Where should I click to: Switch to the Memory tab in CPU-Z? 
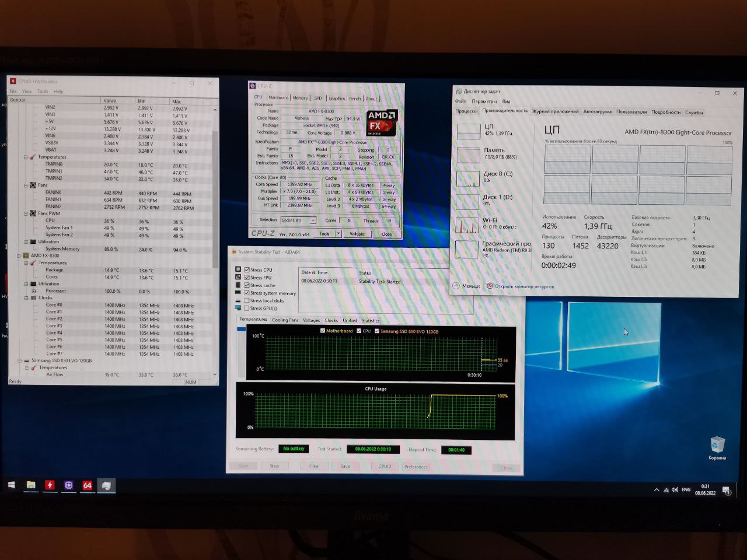(300, 98)
